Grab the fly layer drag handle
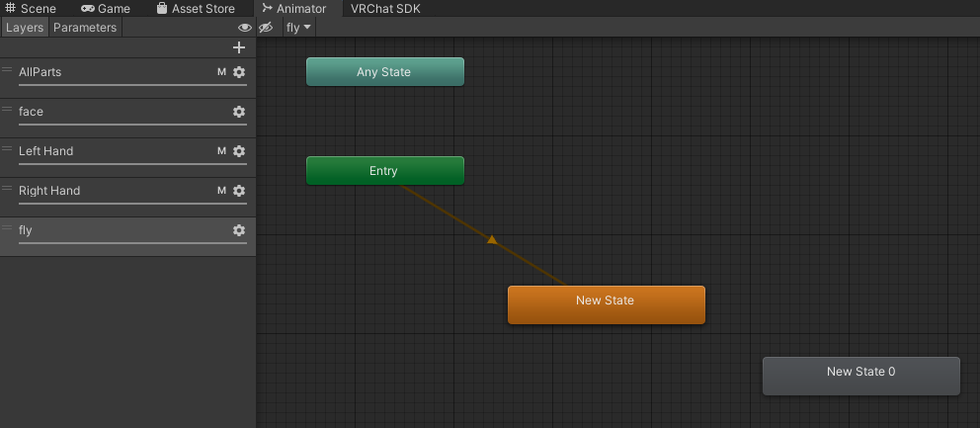This screenshot has height=428, width=980. pos(7,228)
